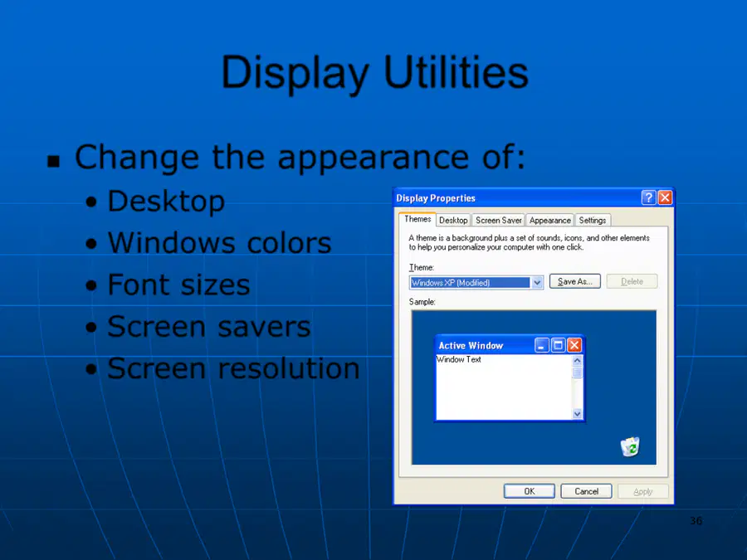Screen dimensions: 747x560
Task: Open the Theme dropdown arrow
Action: [537, 283]
